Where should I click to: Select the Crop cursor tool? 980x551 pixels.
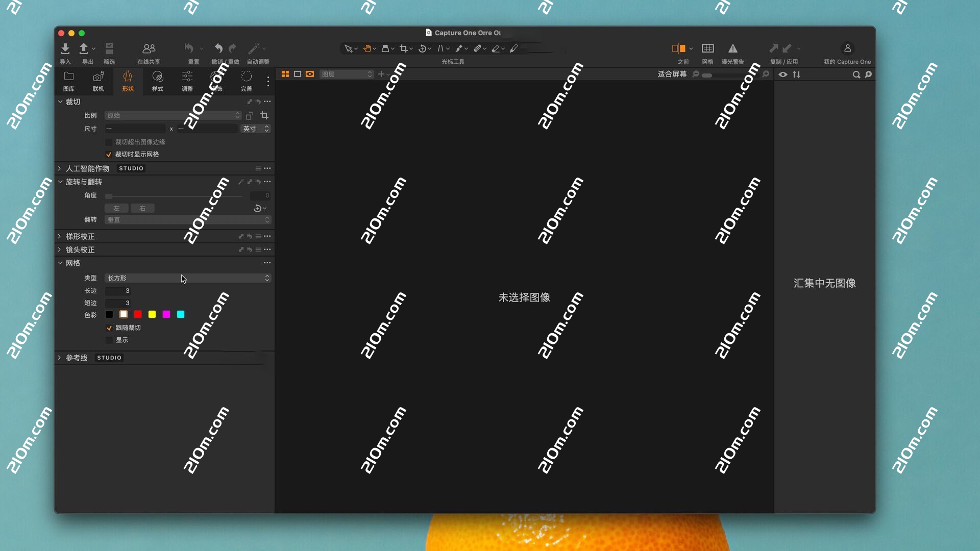click(404, 48)
